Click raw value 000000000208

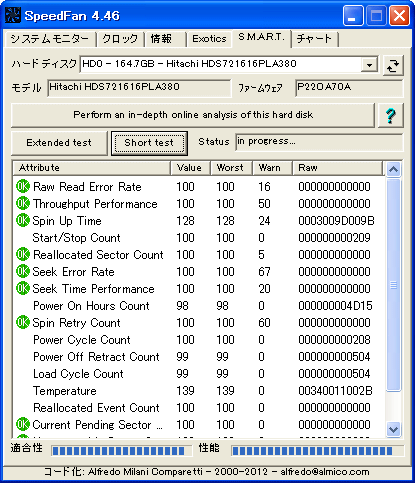click(x=334, y=340)
